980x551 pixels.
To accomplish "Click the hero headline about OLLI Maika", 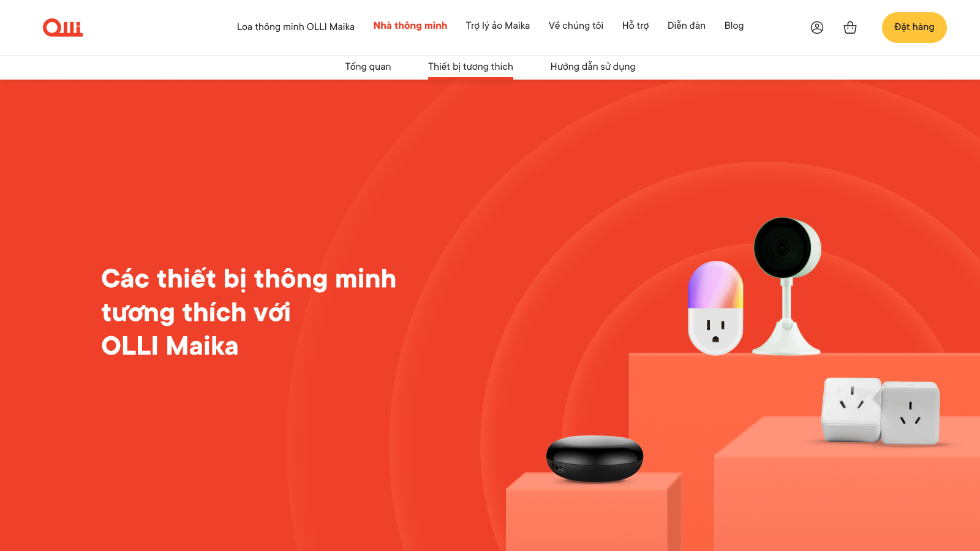I will point(249,312).
